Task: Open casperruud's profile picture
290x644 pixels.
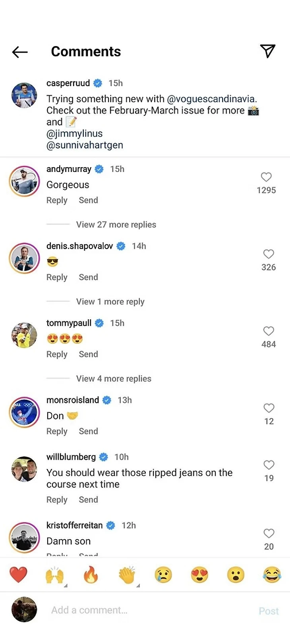Action: click(x=24, y=96)
